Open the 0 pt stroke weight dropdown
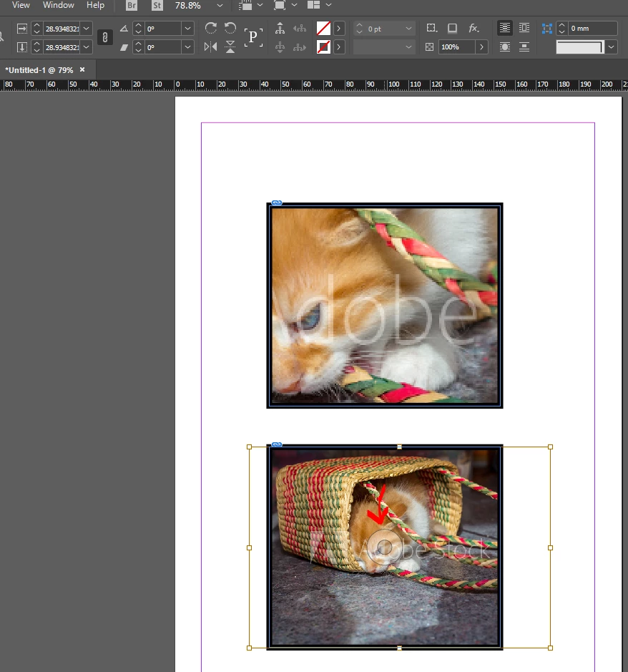This screenshot has height=672, width=628. [x=408, y=29]
